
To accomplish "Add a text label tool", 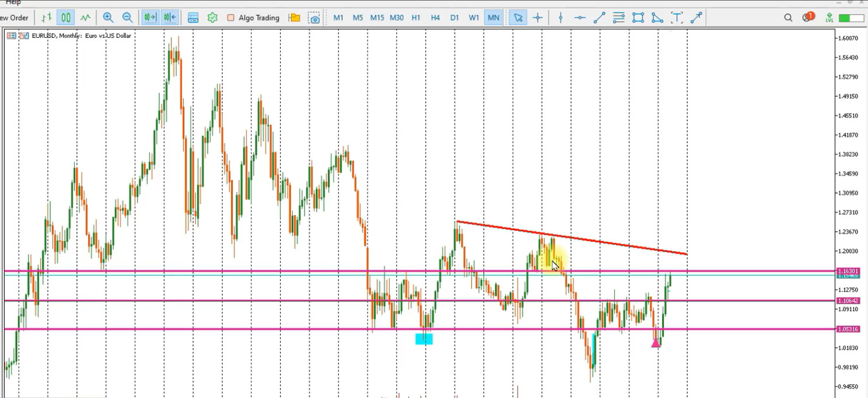I will (x=677, y=18).
